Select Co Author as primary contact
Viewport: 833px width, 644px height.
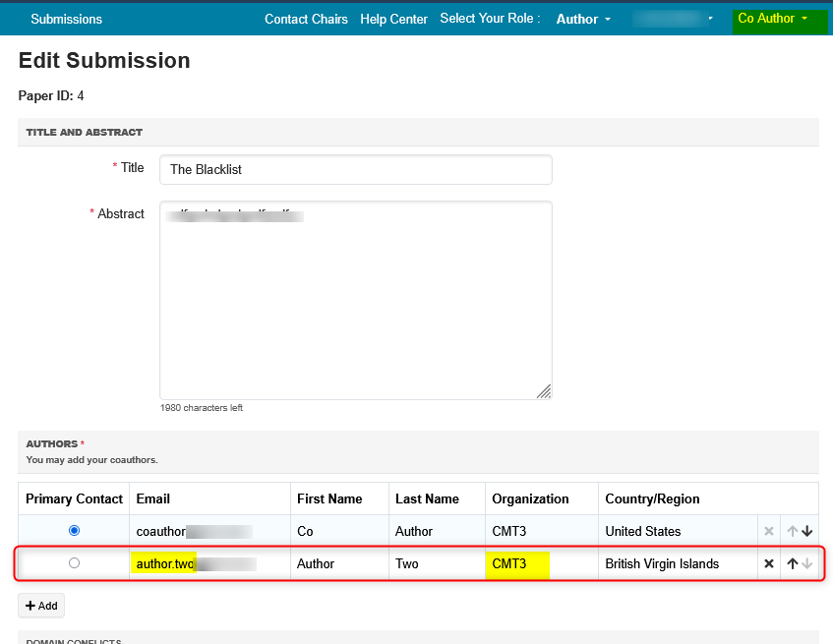(74, 531)
